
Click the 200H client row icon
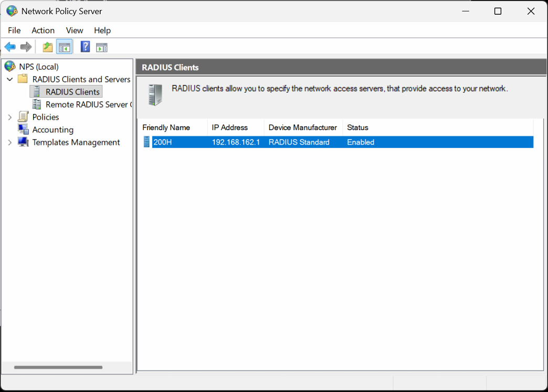[147, 142]
